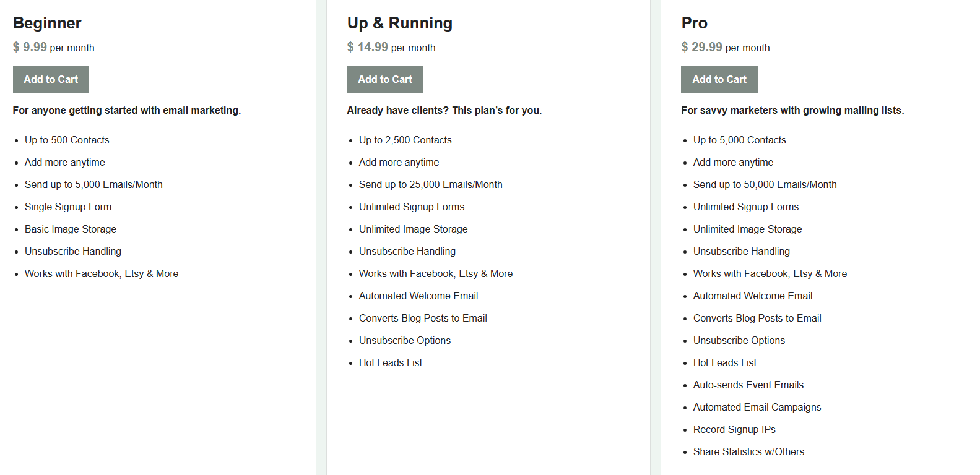Click the Beginner plan heading
Viewport: 980px width, 475px height.
pyautogui.click(x=47, y=24)
